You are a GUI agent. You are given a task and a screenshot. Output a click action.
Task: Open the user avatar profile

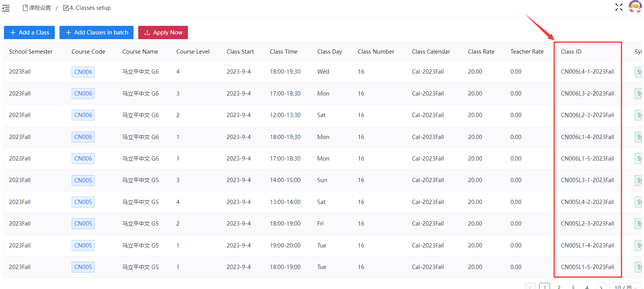[635, 7]
